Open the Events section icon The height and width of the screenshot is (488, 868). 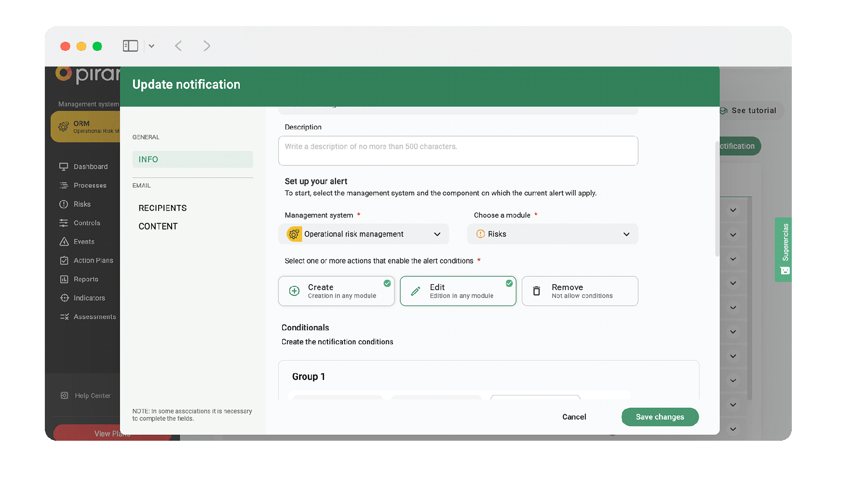pyautogui.click(x=64, y=242)
